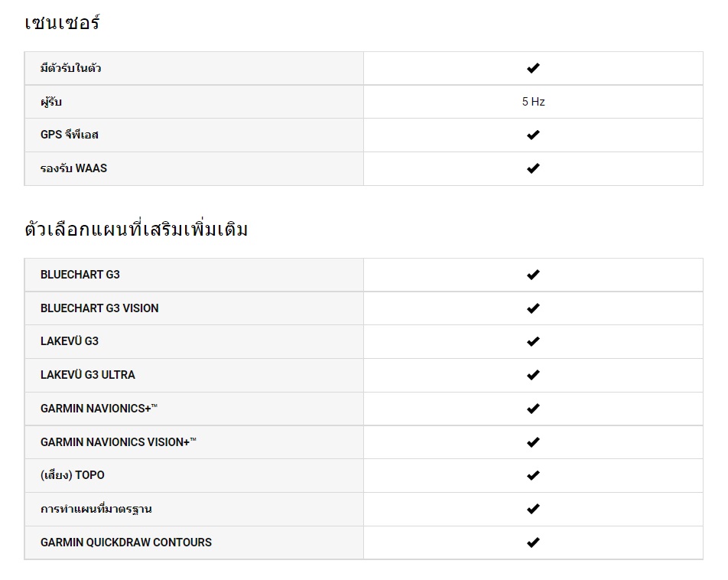Click the GARMIN NAVIONICS VISION+ label
The height and width of the screenshot is (580, 728).
119,442
